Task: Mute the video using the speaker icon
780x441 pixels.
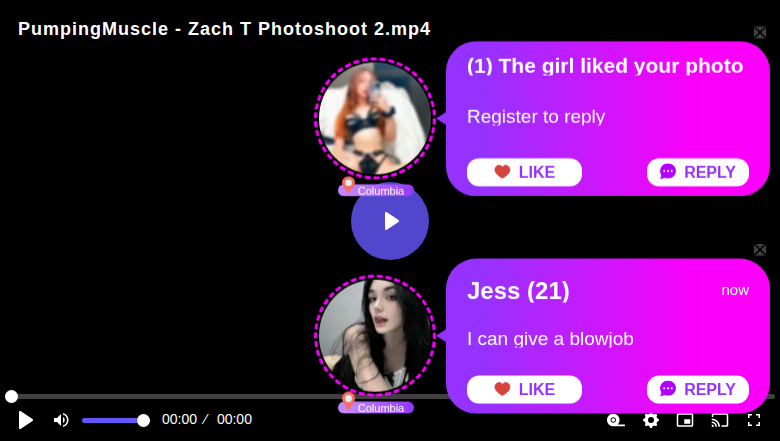Action: coord(61,420)
